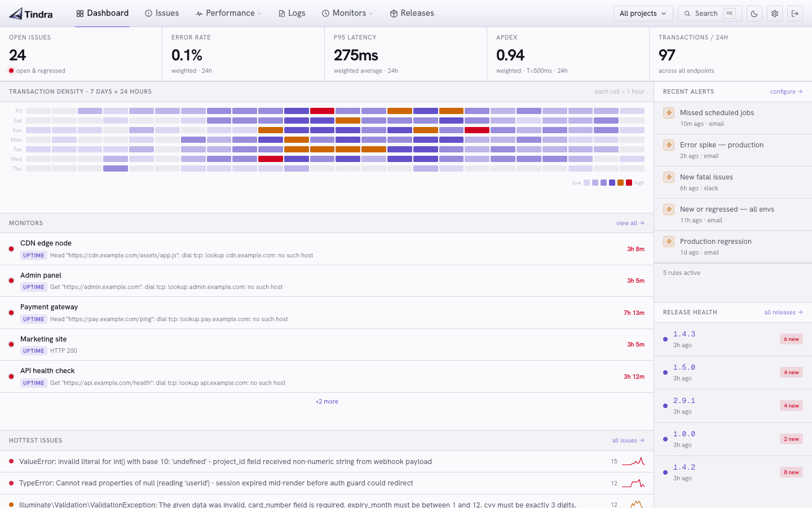Image resolution: width=812 pixels, height=508 pixels.
Task: Click red heatmap cell in Wed row
Action: pyautogui.click(x=271, y=159)
